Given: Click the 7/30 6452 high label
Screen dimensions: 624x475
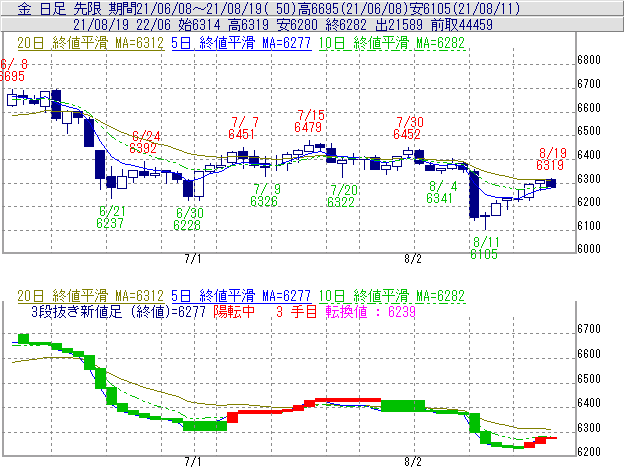Looking at the screenshot, I should pyautogui.click(x=408, y=128).
